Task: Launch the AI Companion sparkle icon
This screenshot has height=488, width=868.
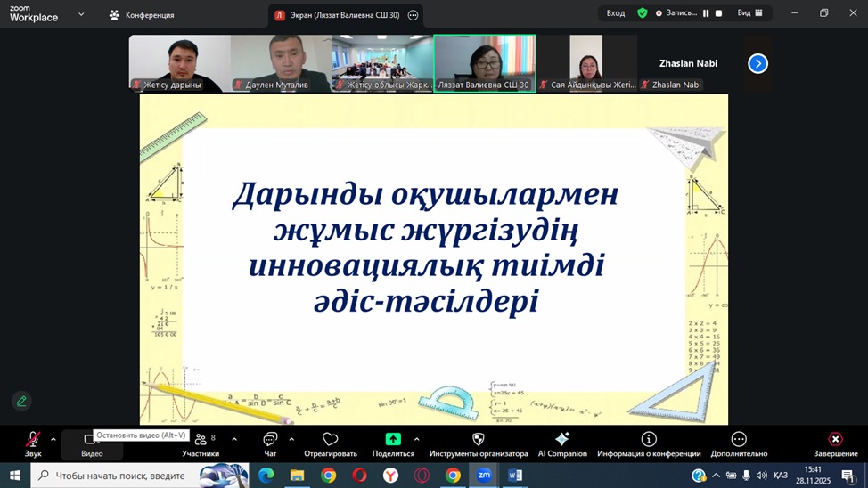Action: (x=562, y=441)
